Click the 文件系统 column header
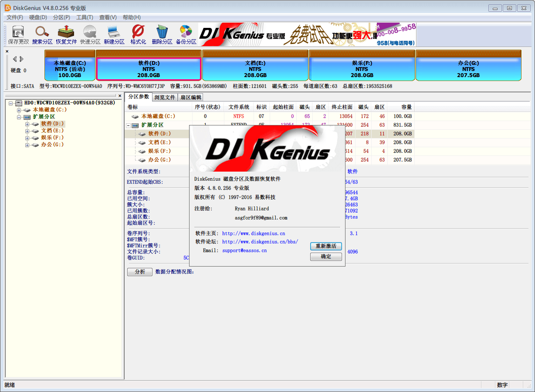The height and width of the screenshot is (392, 535). pos(239,107)
